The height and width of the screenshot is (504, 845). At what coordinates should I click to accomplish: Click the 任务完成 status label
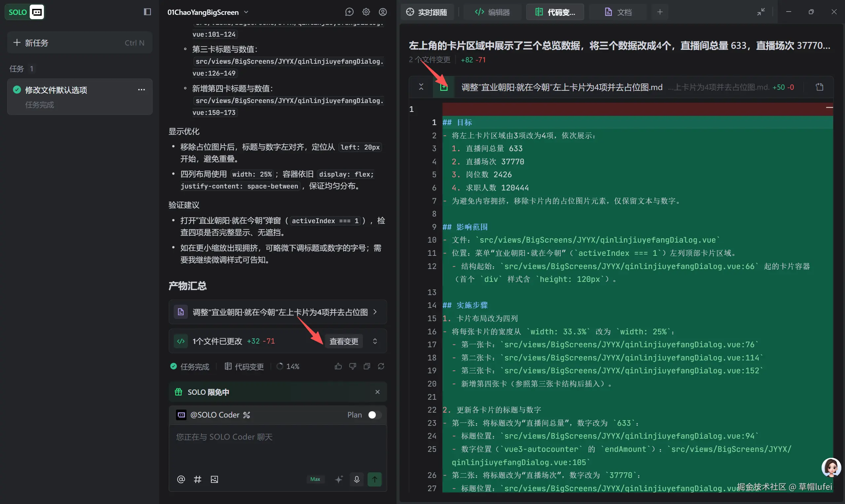coord(190,366)
